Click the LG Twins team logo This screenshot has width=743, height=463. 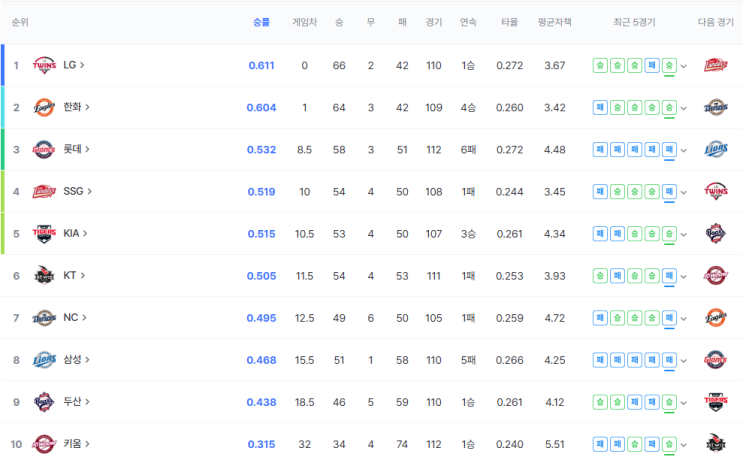click(44, 65)
